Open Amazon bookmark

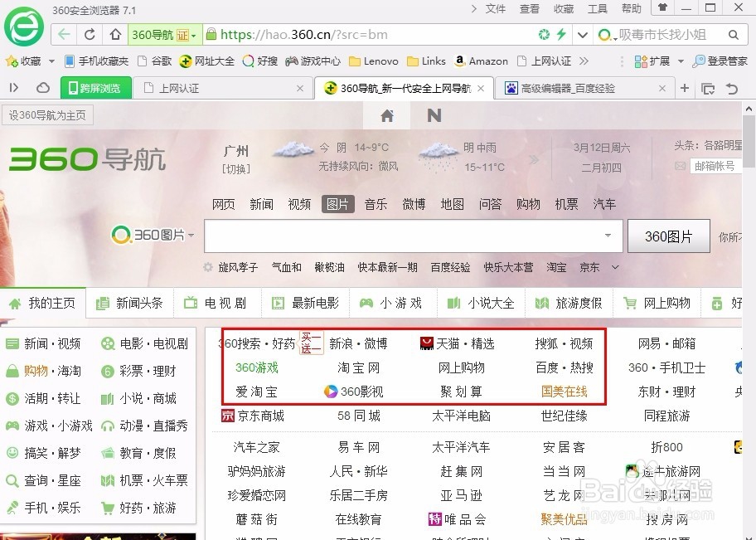tap(481, 61)
